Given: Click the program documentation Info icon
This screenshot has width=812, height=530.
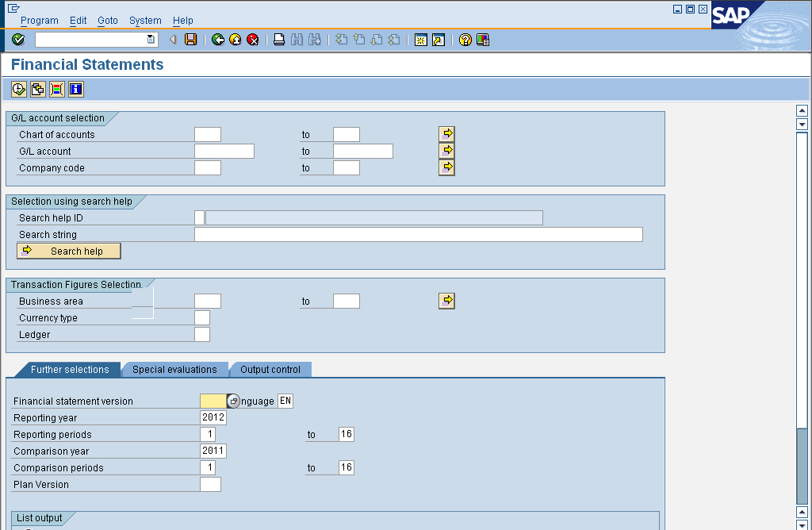Looking at the screenshot, I should [75, 89].
